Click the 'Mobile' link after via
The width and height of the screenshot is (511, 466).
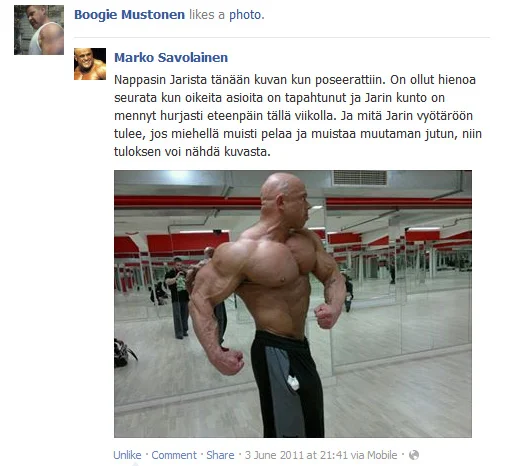pyautogui.click(x=382, y=455)
